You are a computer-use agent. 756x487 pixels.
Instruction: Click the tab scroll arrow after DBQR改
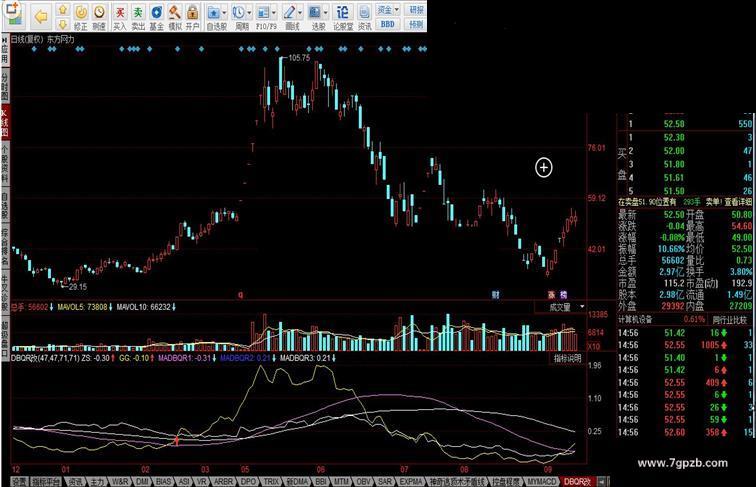pos(601,482)
